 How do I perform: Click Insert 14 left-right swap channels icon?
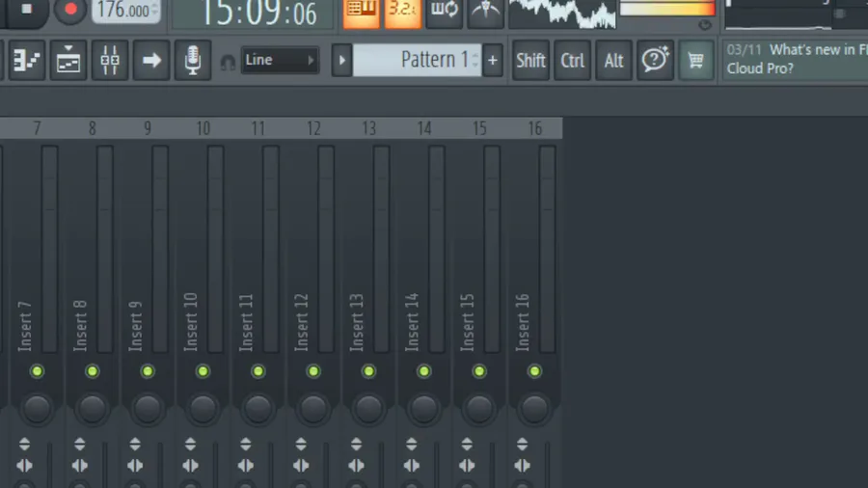click(x=412, y=466)
